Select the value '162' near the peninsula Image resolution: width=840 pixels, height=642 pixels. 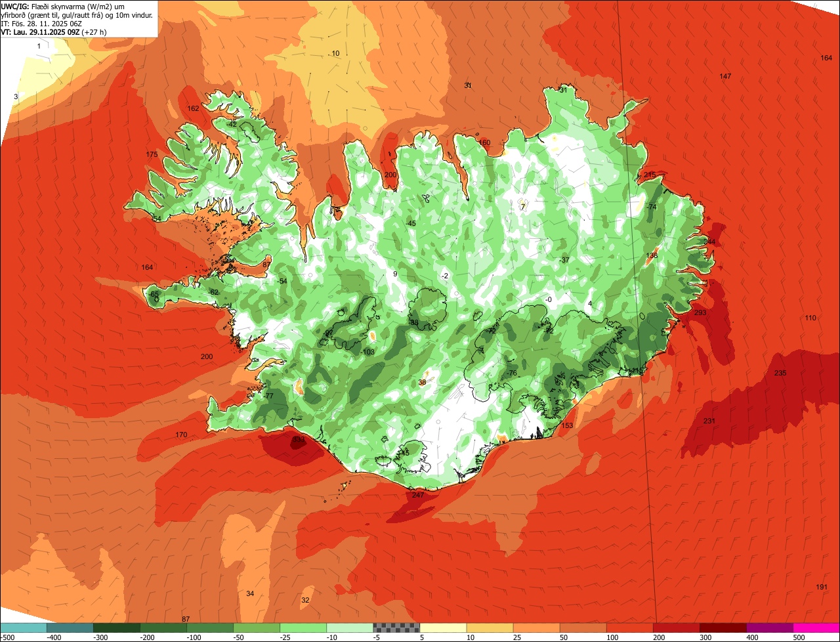coord(193,108)
